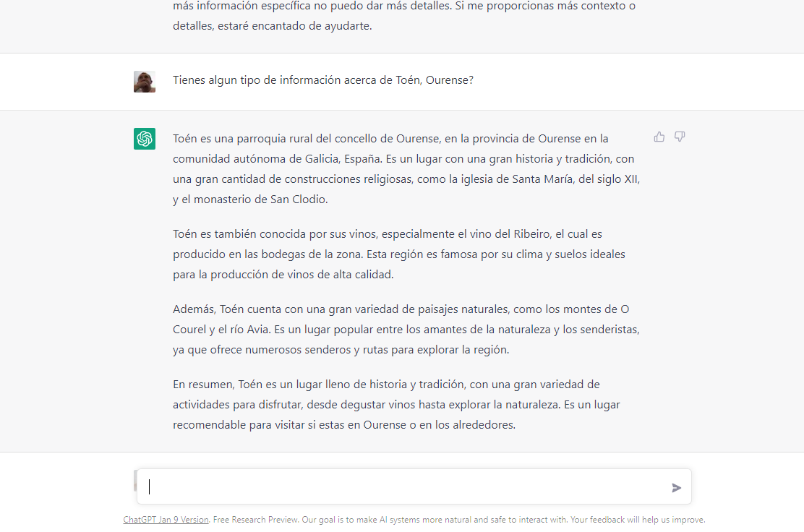
Task: Toggle positive feedback on the answer
Action: (x=659, y=137)
